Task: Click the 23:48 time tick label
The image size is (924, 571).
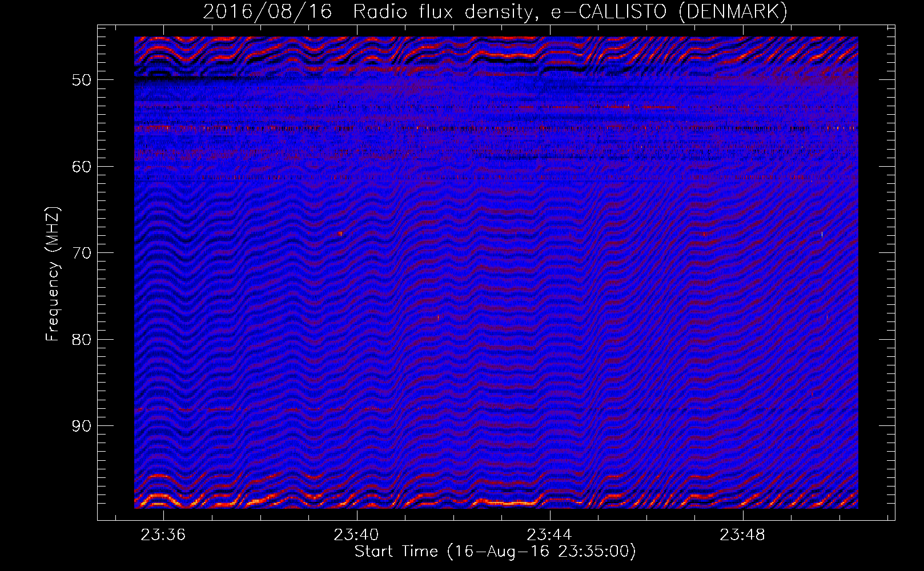Action: pyautogui.click(x=742, y=535)
